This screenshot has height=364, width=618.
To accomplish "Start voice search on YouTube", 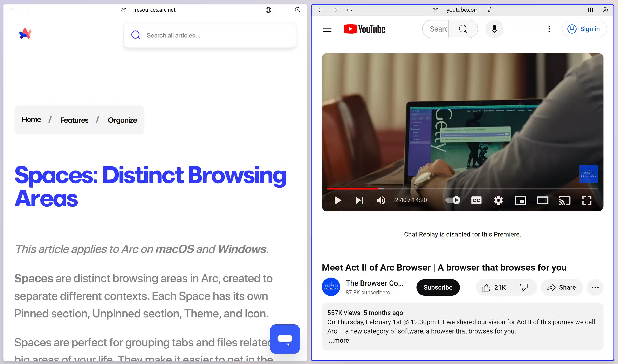I will pos(494,29).
